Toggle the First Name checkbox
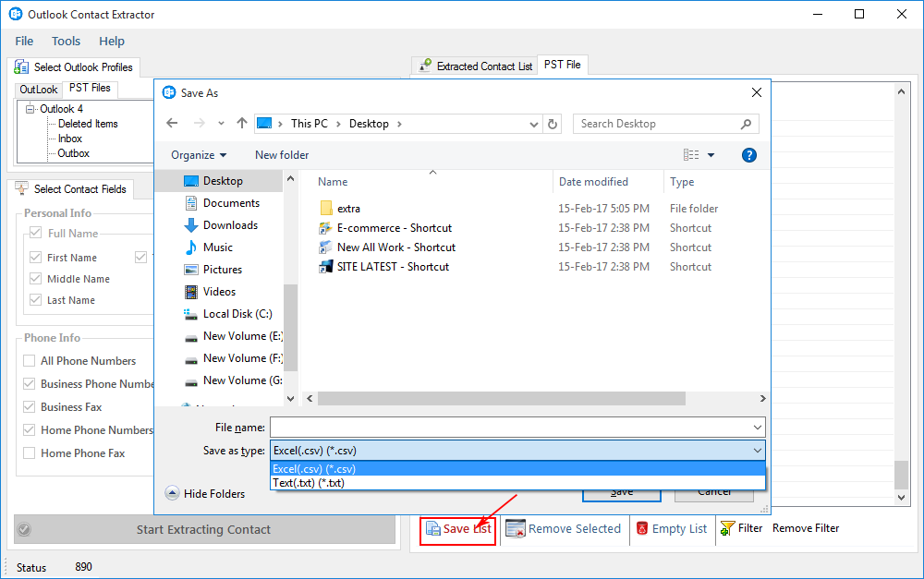Viewport: 924px width, 579px height. click(x=35, y=257)
